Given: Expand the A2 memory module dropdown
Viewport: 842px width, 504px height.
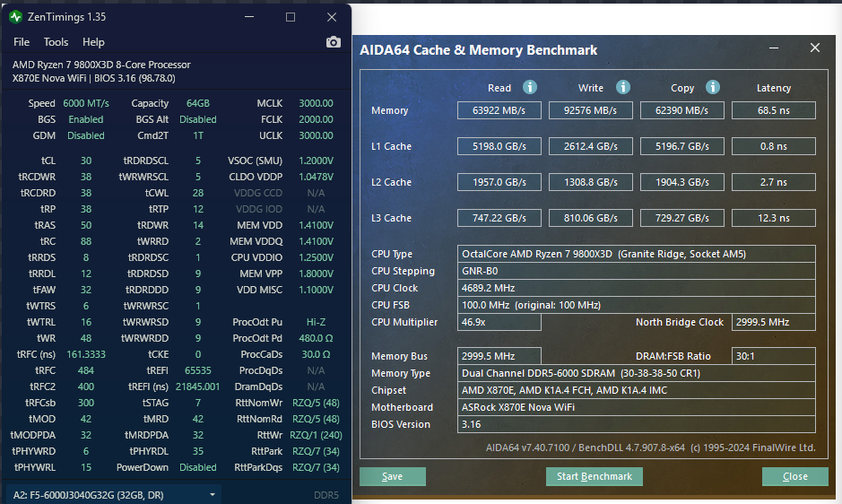Looking at the screenshot, I should (x=114, y=495).
